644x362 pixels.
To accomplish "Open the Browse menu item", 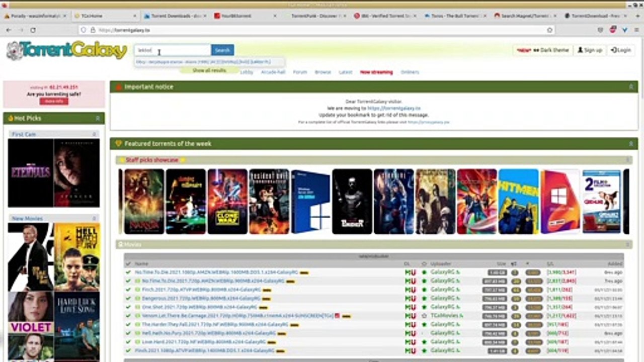I will [x=323, y=72].
